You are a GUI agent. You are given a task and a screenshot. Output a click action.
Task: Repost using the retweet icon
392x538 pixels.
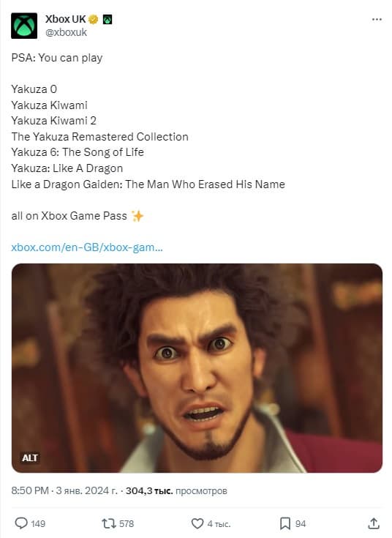[108, 523]
